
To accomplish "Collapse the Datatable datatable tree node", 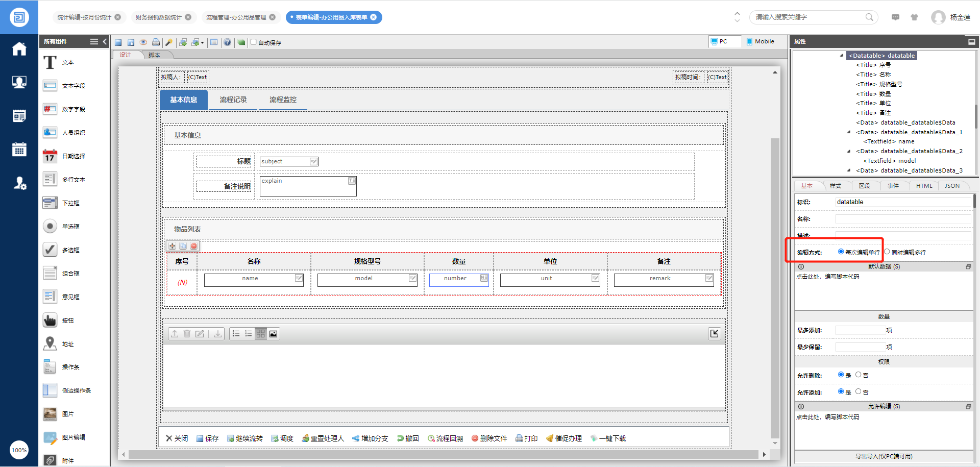I will pos(842,56).
